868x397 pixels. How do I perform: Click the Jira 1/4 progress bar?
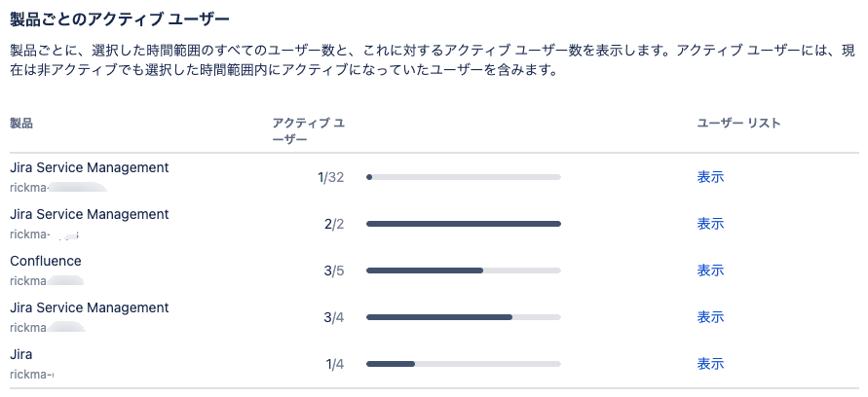tap(464, 364)
